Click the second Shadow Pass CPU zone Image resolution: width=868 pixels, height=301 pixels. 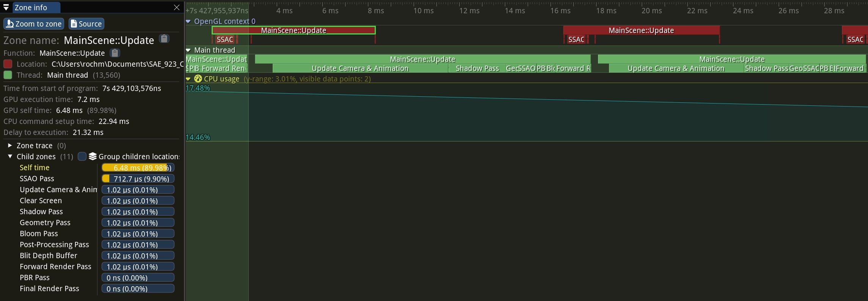766,68
